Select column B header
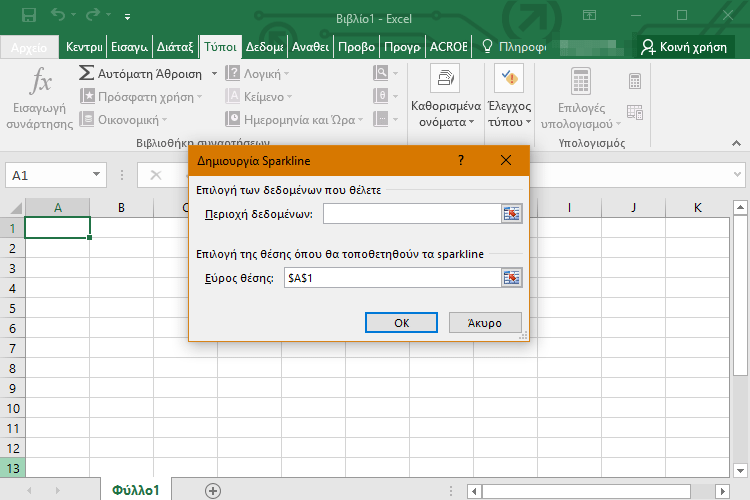The width and height of the screenshot is (750, 500). pyautogui.click(x=121, y=208)
